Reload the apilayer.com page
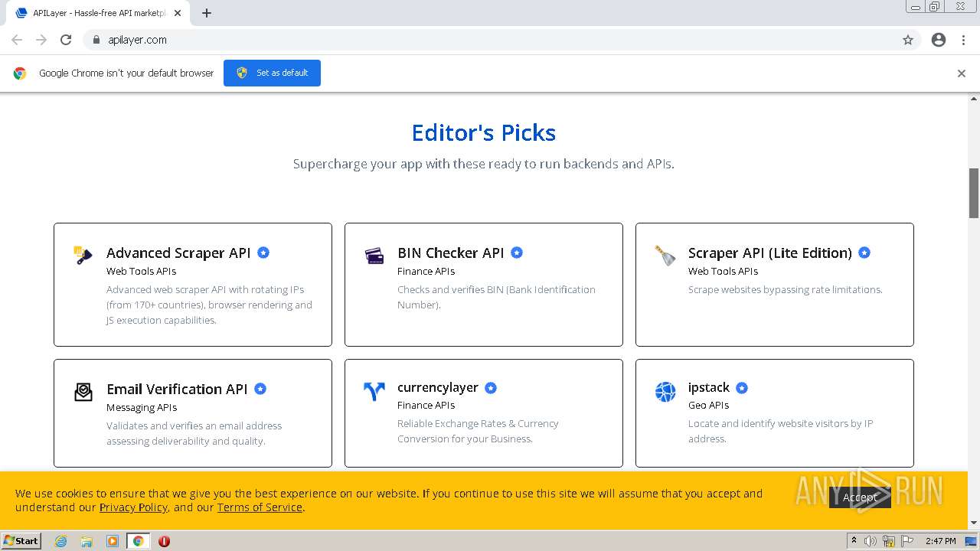The image size is (980, 551). point(66,40)
